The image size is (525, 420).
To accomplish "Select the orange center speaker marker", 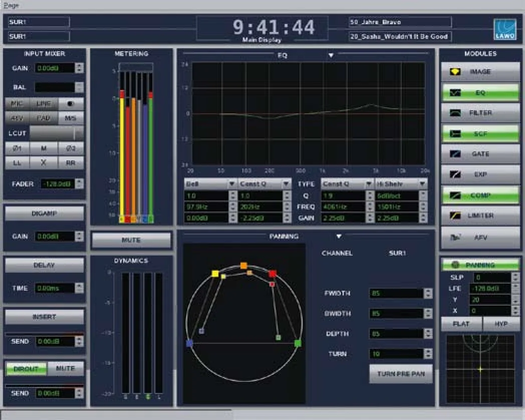I will (244, 266).
